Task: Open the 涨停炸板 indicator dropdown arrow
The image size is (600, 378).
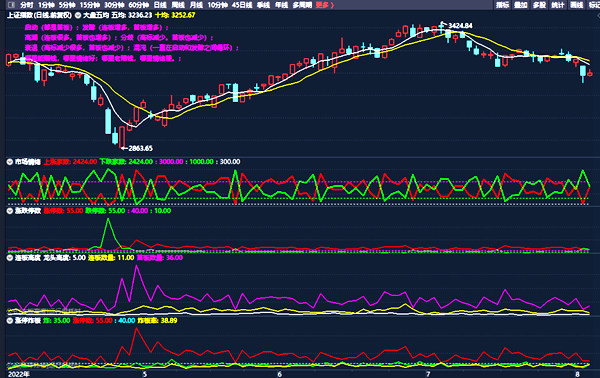Action: tap(10, 321)
